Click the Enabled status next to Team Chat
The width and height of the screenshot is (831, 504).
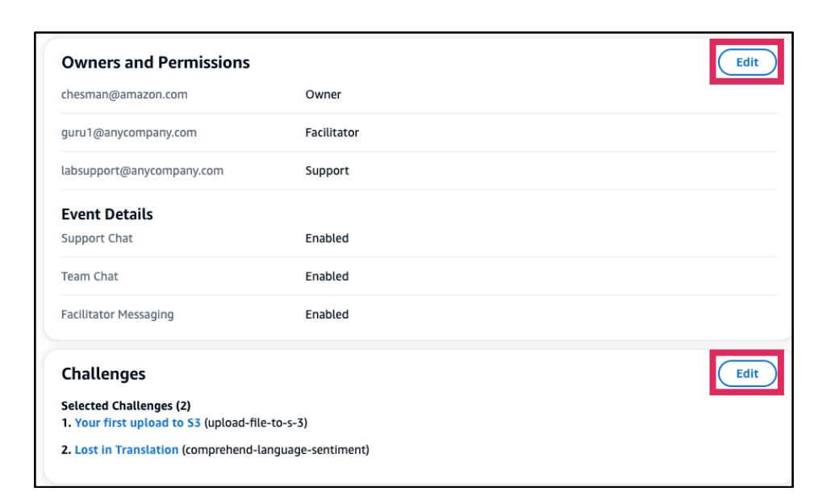coord(328,277)
